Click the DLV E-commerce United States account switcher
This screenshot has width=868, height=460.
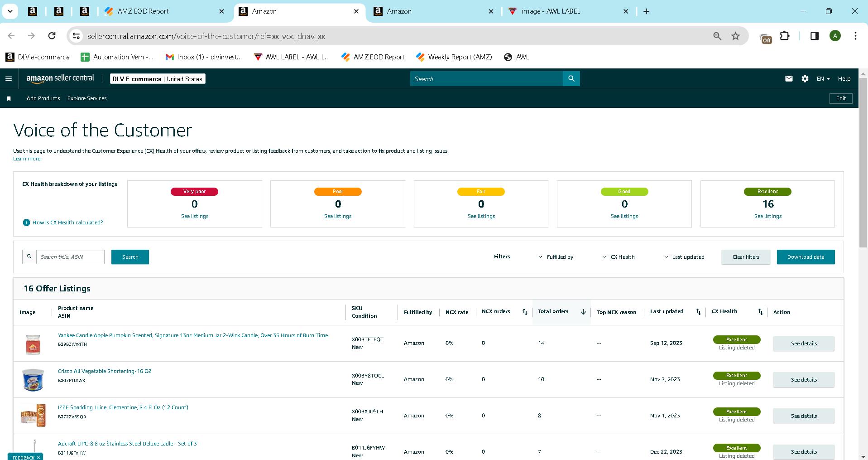point(158,79)
